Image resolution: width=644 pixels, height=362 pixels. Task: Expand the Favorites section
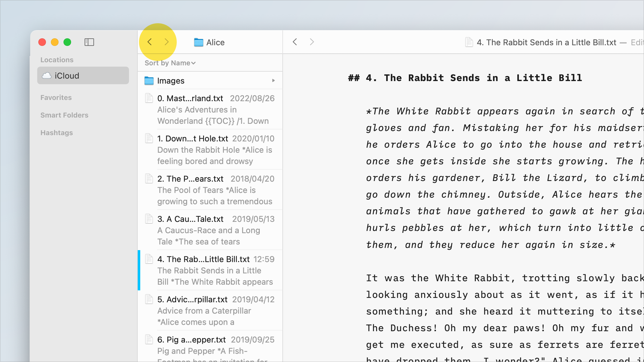click(x=56, y=97)
